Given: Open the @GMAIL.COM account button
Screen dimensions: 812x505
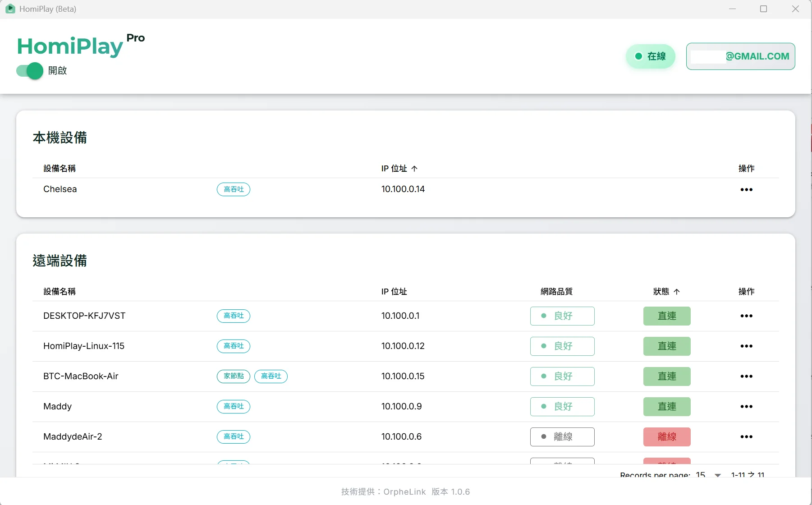Looking at the screenshot, I should click(x=740, y=56).
